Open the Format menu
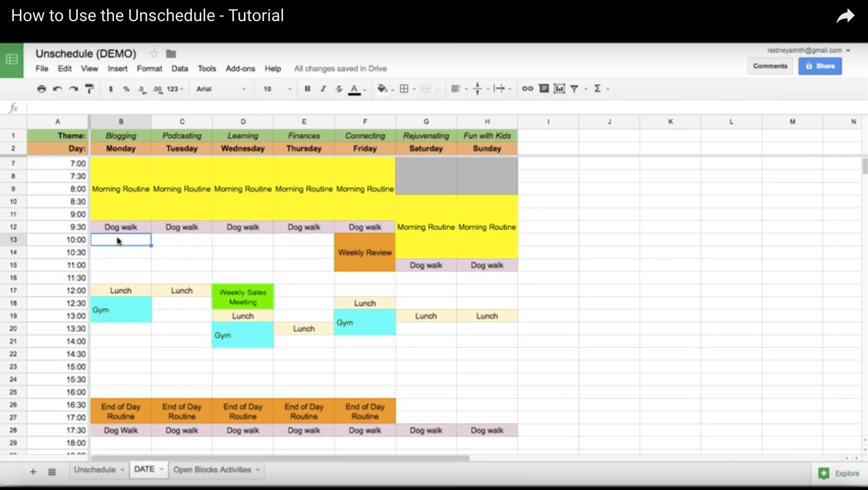The width and height of the screenshot is (868, 490). coord(149,69)
